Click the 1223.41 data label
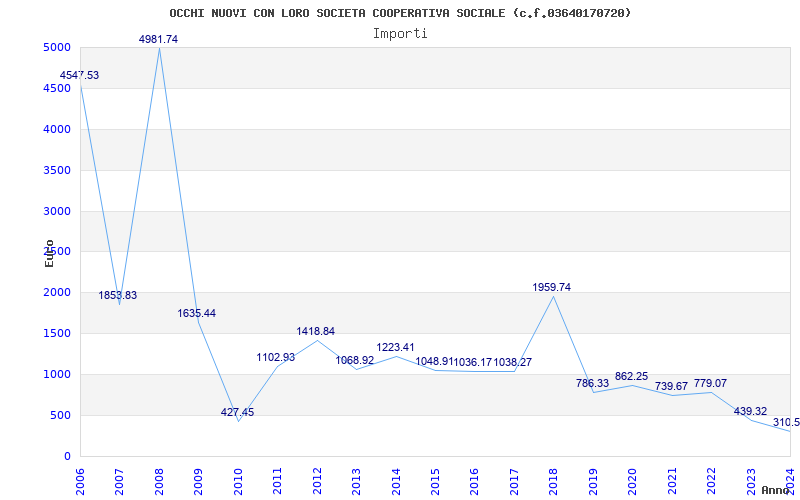This screenshot has width=800, height=500. [x=395, y=347]
